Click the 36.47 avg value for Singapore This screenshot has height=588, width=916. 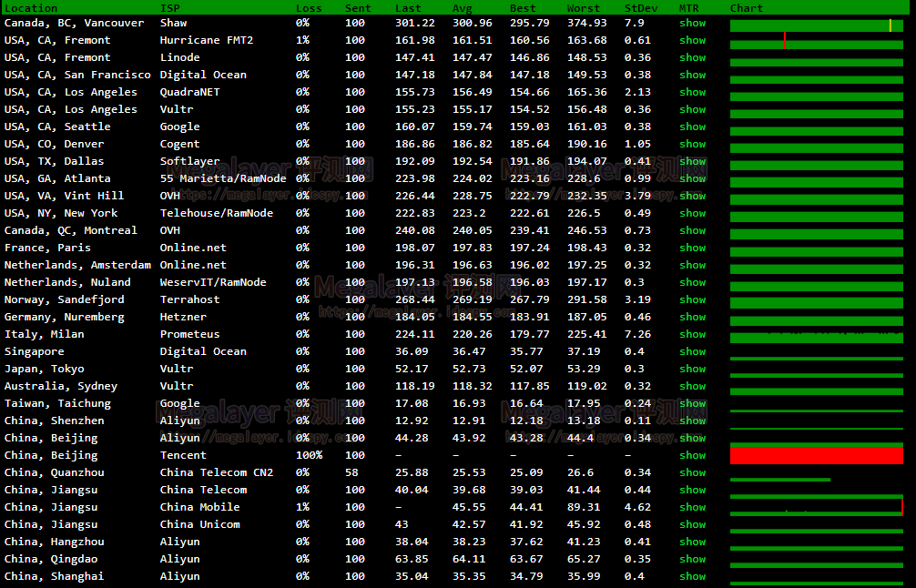(469, 351)
